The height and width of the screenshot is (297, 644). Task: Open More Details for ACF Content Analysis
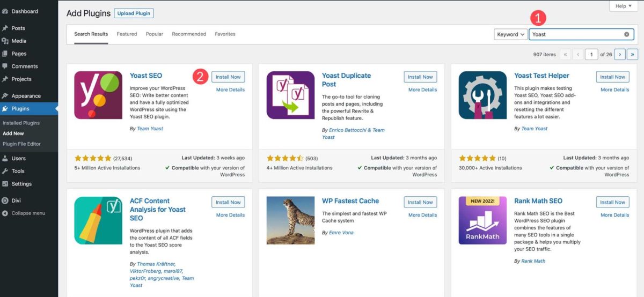pyautogui.click(x=230, y=215)
